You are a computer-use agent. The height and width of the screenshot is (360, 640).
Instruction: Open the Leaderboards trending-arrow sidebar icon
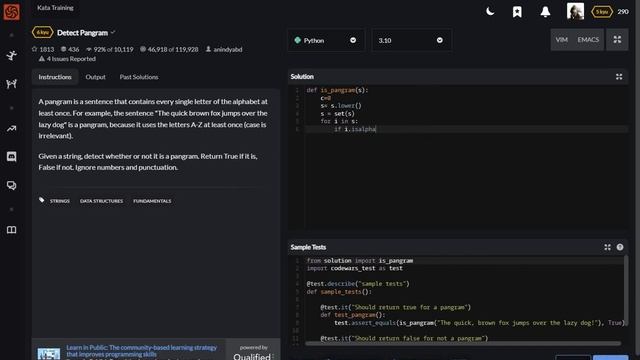(x=11, y=129)
